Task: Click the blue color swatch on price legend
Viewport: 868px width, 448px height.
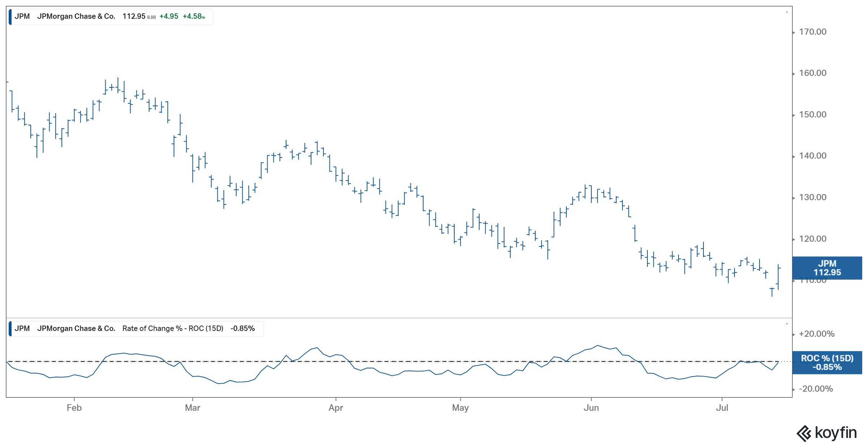Action: click(10, 17)
